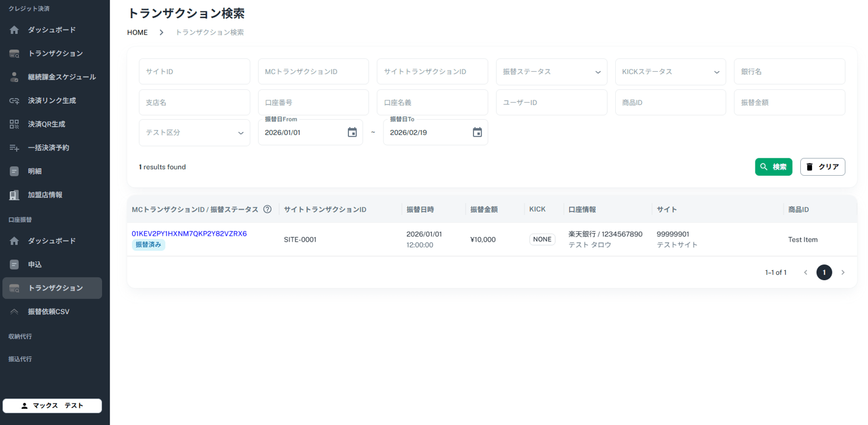Select 申込 in the 口座振替 menu
The width and height of the screenshot is (868, 425).
(35, 264)
